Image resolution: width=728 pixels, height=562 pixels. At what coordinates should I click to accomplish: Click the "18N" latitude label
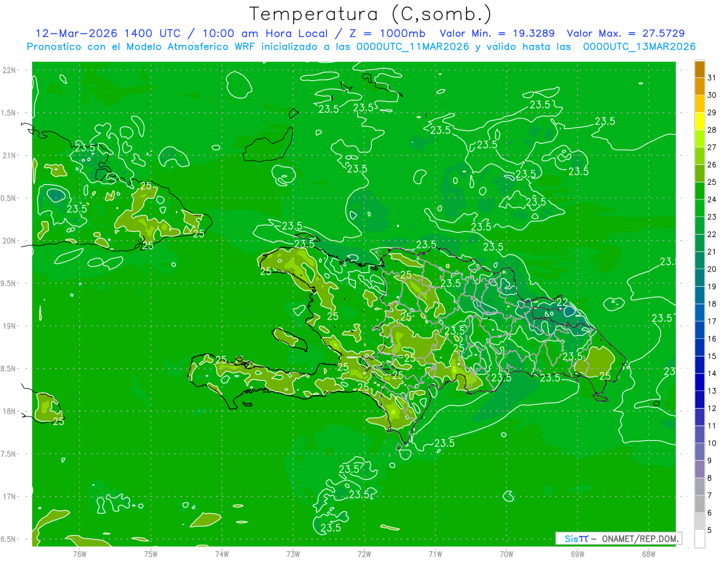click(8, 412)
